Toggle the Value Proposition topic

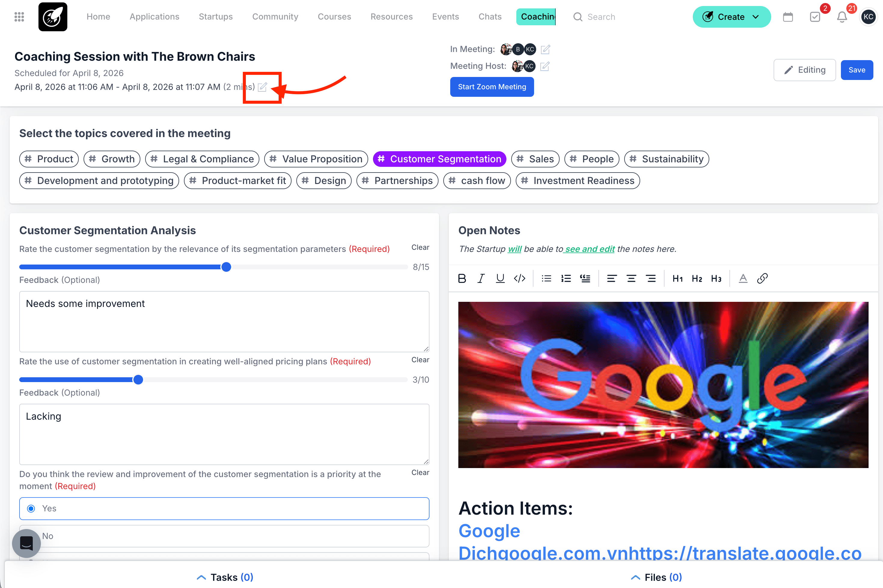coord(316,159)
